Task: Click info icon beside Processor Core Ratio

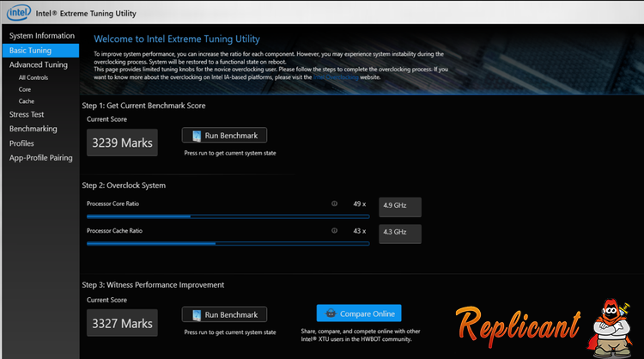Action: pyautogui.click(x=334, y=204)
